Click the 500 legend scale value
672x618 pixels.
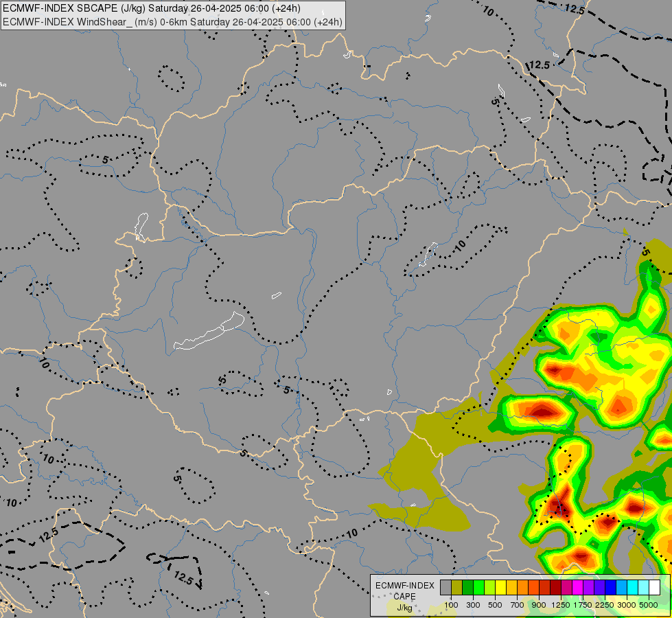[495, 605]
